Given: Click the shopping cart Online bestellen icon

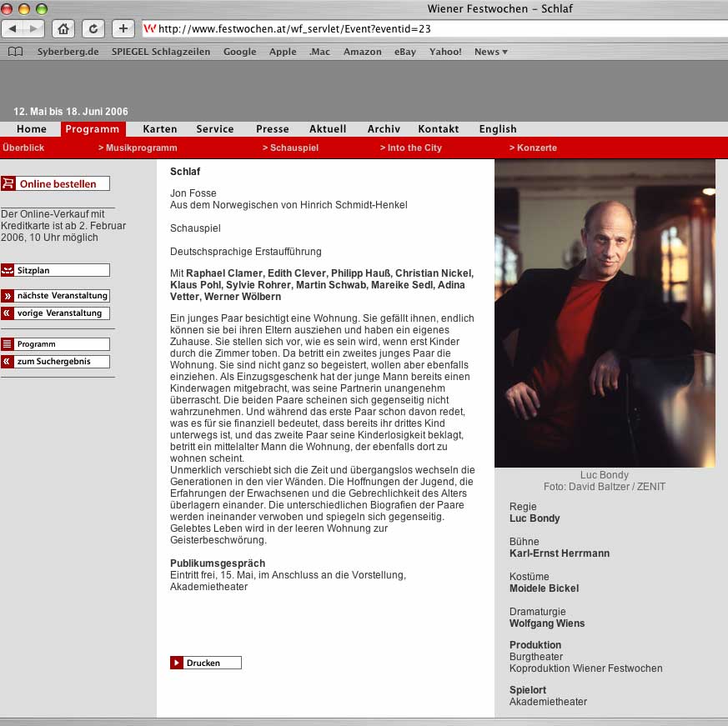Looking at the screenshot, I should tap(8, 183).
